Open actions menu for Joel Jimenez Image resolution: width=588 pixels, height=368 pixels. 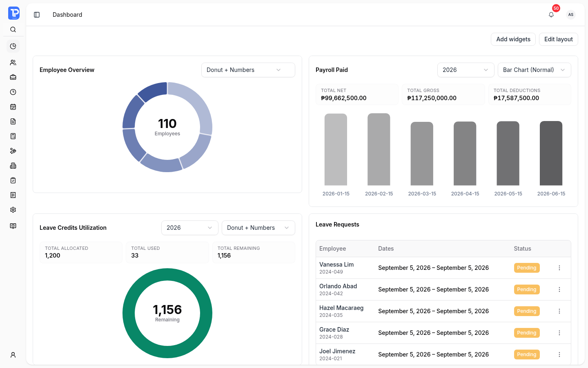559,355
